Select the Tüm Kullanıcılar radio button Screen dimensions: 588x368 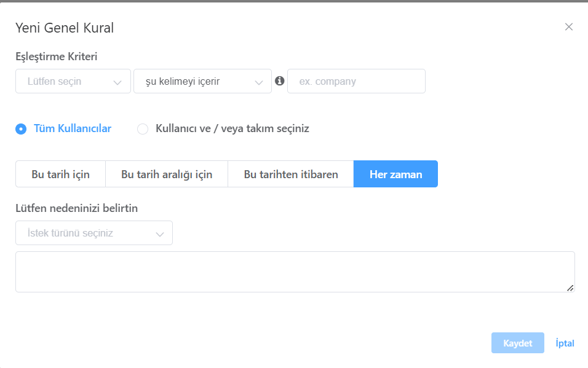(21, 129)
